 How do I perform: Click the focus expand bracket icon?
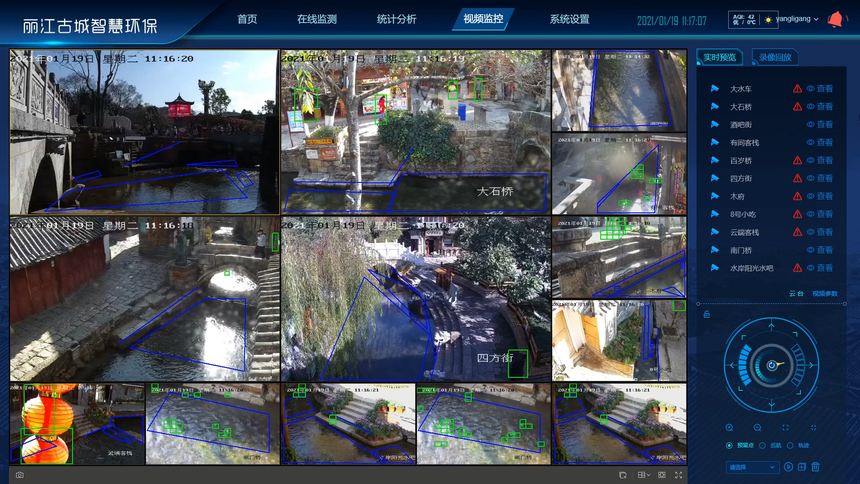click(x=785, y=427)
